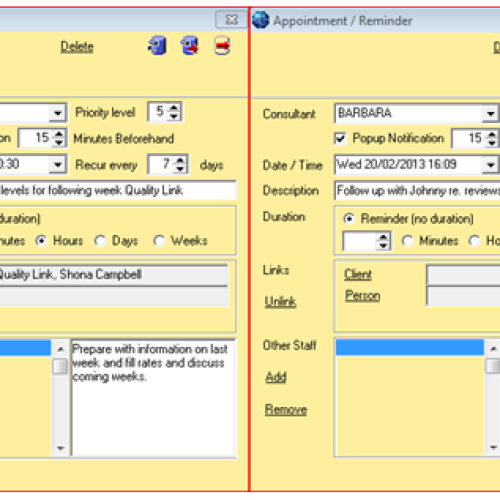This screenshot has height=500, width=500.
Task: Open the time dropdown showing 0:30
Action: pyautogui.click(x=58, y=164)
